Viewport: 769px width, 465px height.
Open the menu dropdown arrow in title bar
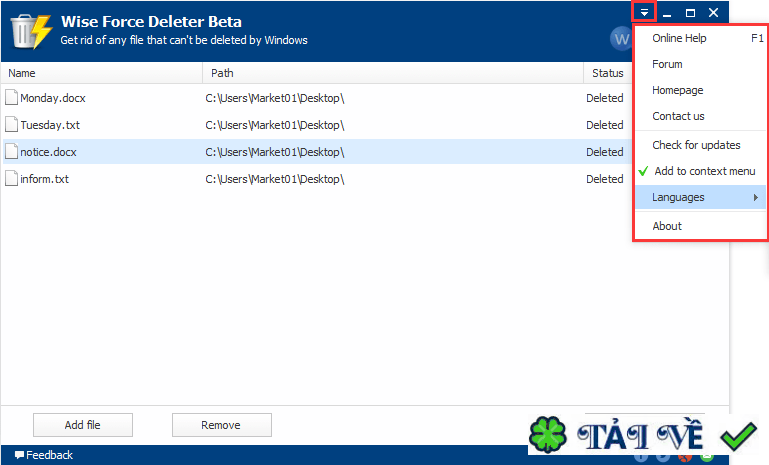(644, 13)
